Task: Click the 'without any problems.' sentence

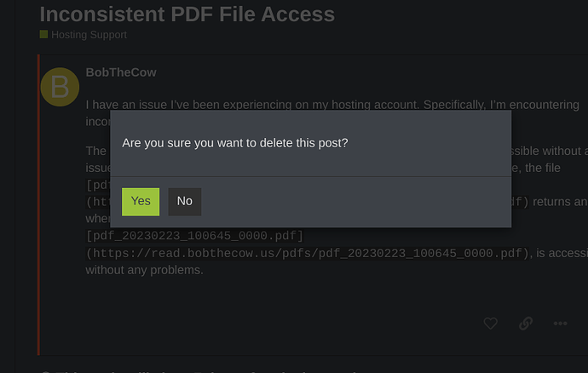Action: click(144, 270)
